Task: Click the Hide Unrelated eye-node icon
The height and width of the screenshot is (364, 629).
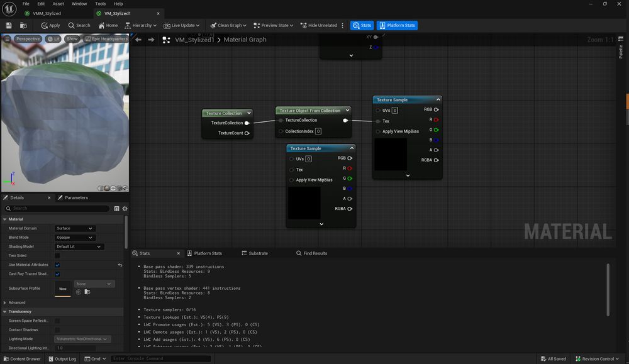Action: point(304,25)
